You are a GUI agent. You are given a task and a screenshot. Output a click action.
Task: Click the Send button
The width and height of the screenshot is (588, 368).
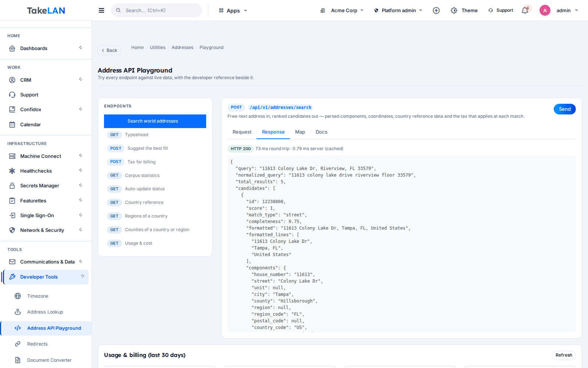564,109
